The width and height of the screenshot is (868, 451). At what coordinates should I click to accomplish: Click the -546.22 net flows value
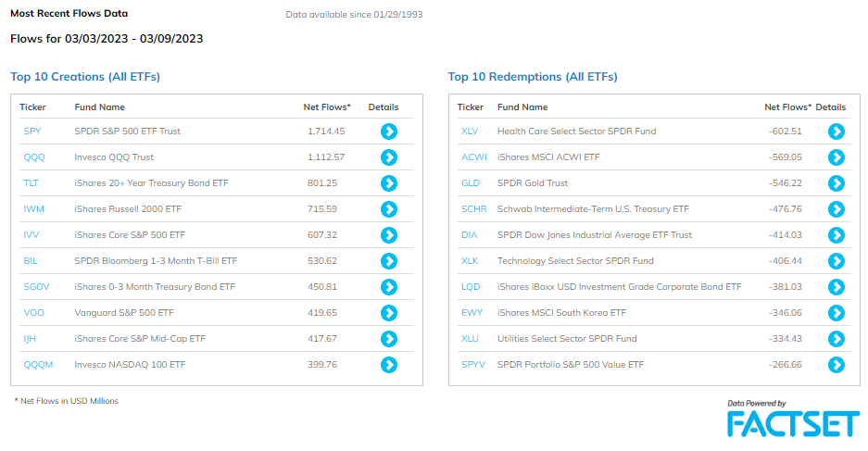tap(785, 183)
